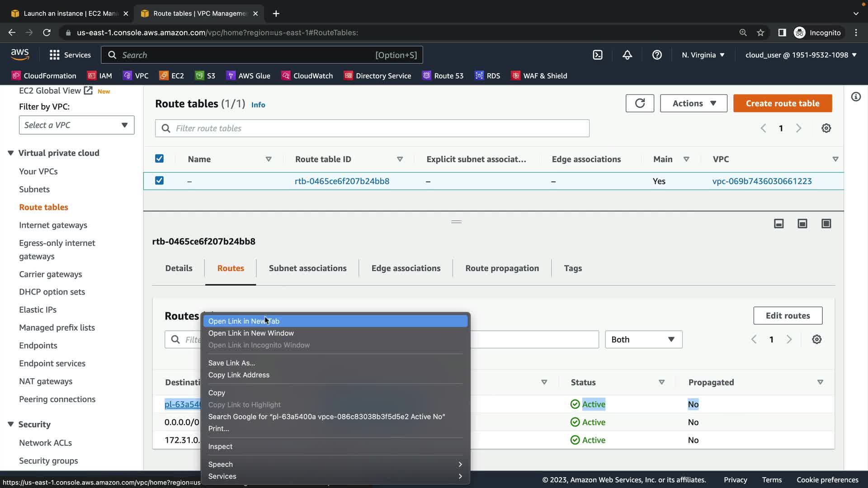Expand the Actions dropdown
The height and width of the screenshot is (488, 868).
tap(693, 103)
